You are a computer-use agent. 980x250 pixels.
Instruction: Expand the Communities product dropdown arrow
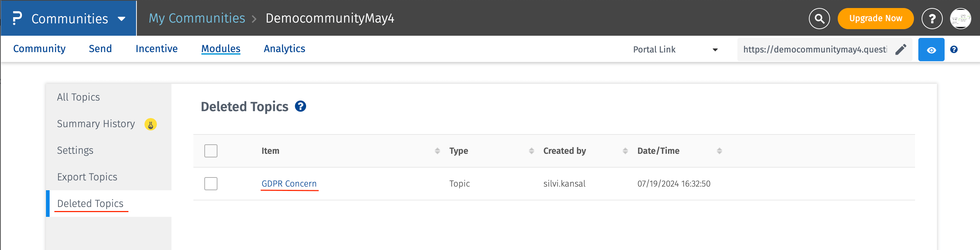click(x=122, y=19)
